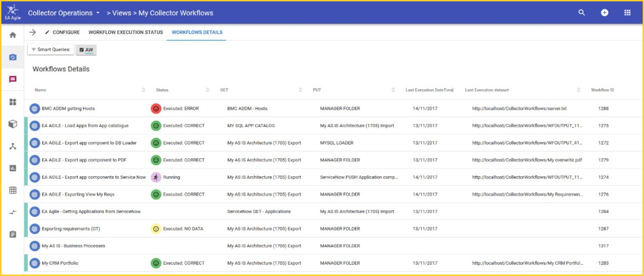Select the cube icon in left sidebar
This screenshot has width=644, height=276.
click(x=13, y=124)
